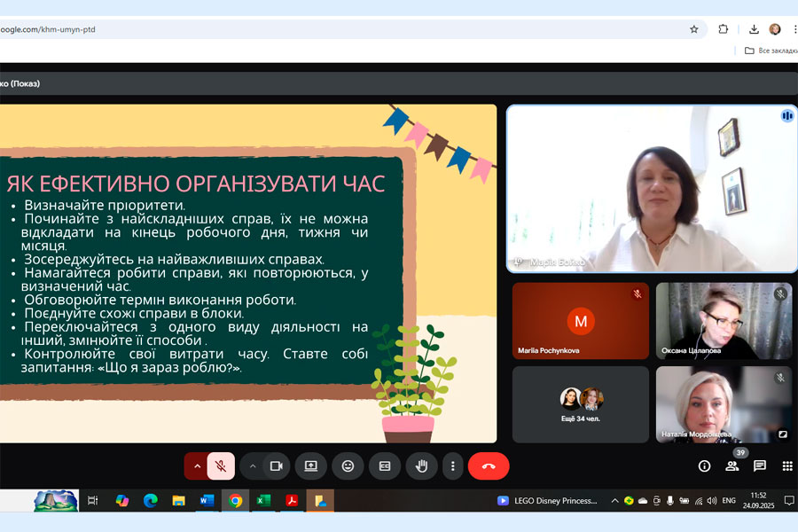This screenshot has height=532, width=798.
Task: Start presenting your screen
Action: point(310,465)
